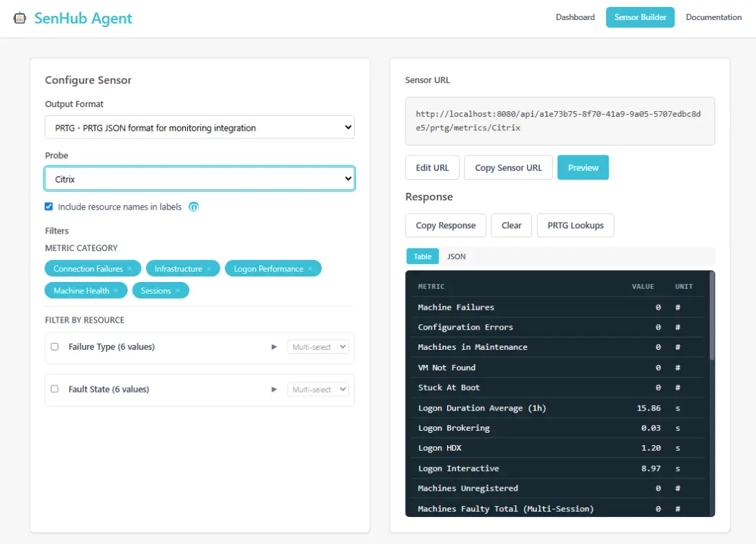Click the UNIT column header
The width and height of the screenshot is (756, 544).
[x=683, y=286]
